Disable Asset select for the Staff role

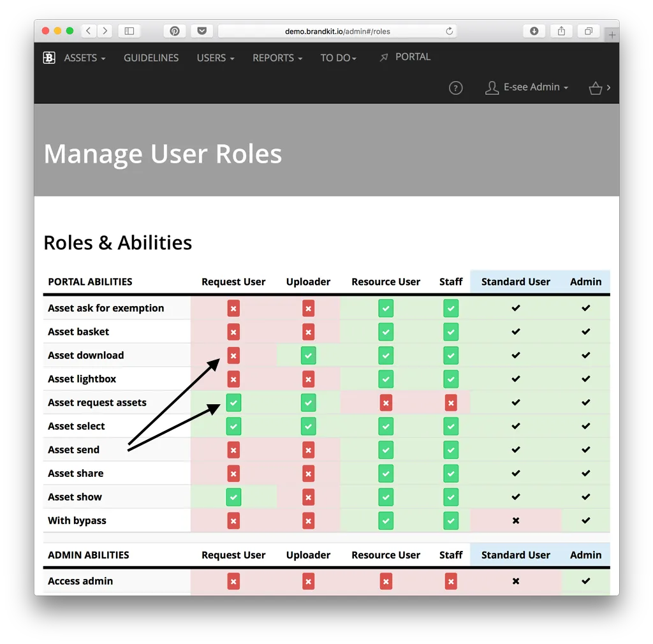451,426
